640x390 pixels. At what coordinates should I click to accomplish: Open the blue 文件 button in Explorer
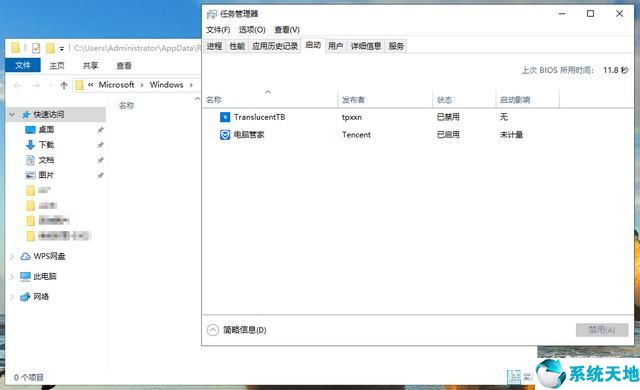click(x=23, y=65)
